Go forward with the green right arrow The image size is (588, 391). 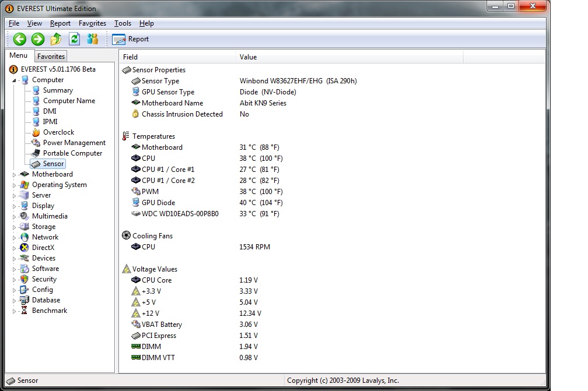point(37,39)
